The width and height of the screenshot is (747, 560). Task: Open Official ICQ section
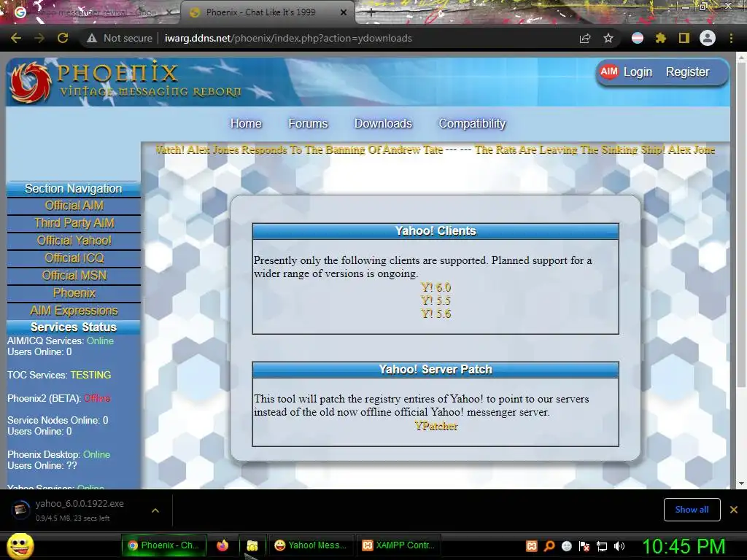[74, 258]
